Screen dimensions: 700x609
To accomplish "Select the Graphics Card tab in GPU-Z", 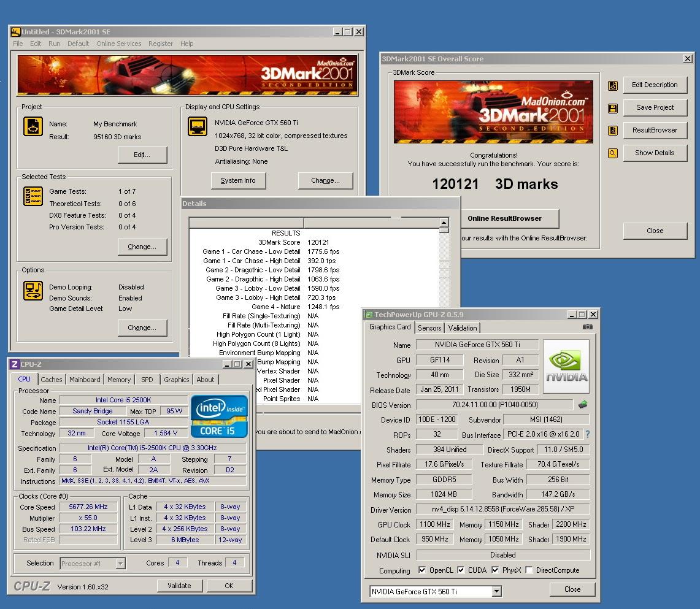I will click(x=390, y=327).
